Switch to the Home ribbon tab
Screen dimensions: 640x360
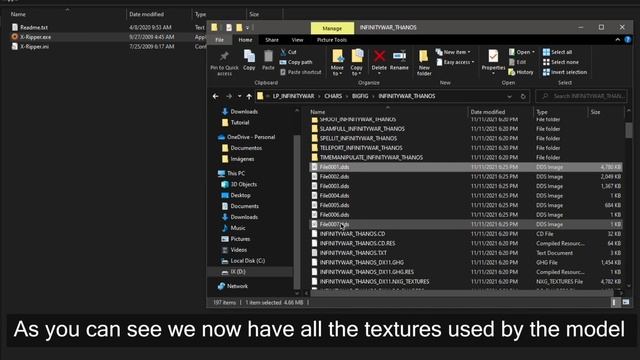point(245,40)
